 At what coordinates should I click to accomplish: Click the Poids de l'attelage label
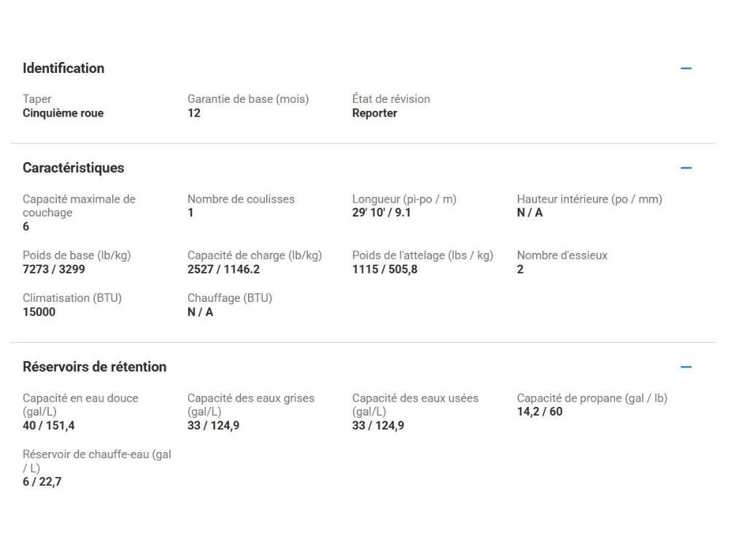point(422,255)
